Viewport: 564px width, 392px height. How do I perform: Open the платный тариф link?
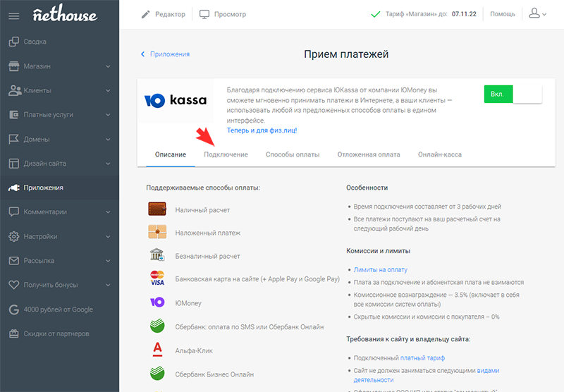coord(422,358)
